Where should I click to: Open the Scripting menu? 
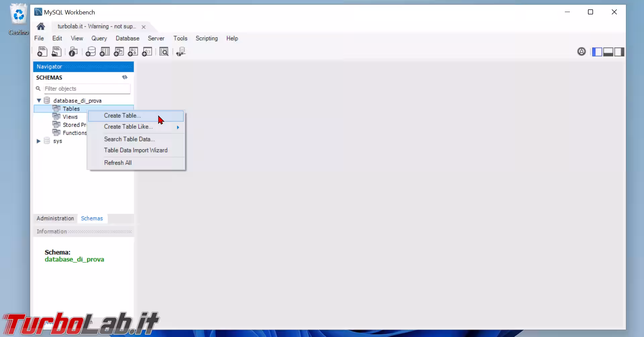point(207,38)
